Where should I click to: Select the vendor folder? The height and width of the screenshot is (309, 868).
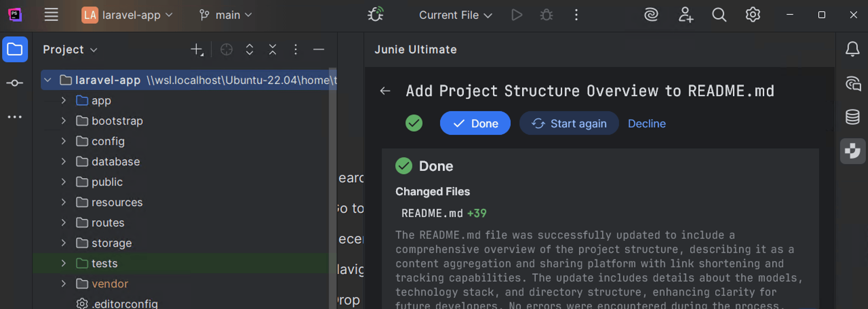pyautogui.click(x=110, y=284)
